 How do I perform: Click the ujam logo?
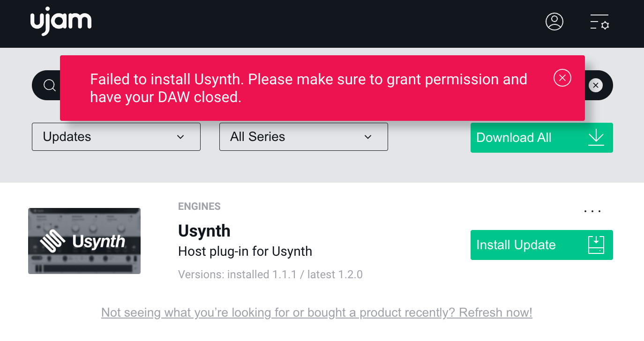pos(61,22)
